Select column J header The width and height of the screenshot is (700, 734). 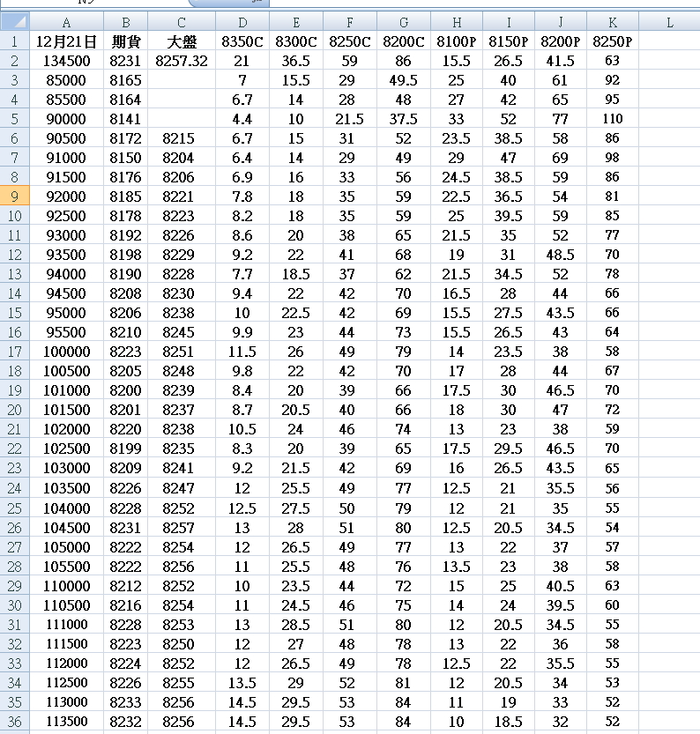[x=561, y=21]
